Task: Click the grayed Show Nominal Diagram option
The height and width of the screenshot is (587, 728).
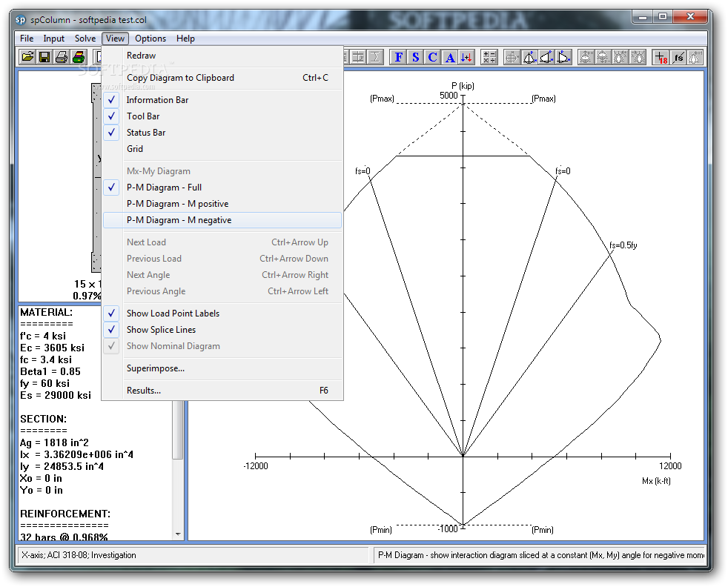Action: (222, 345)
